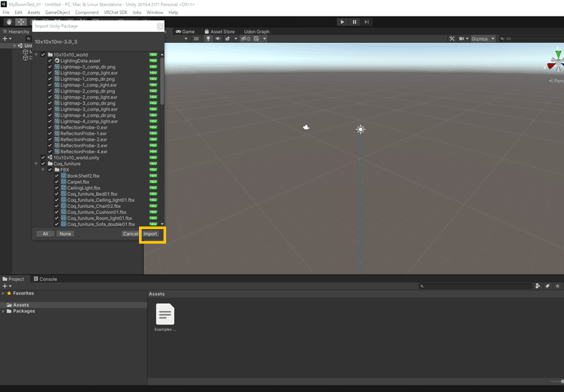Click Import in the package dialog

[x=150, y=234]
